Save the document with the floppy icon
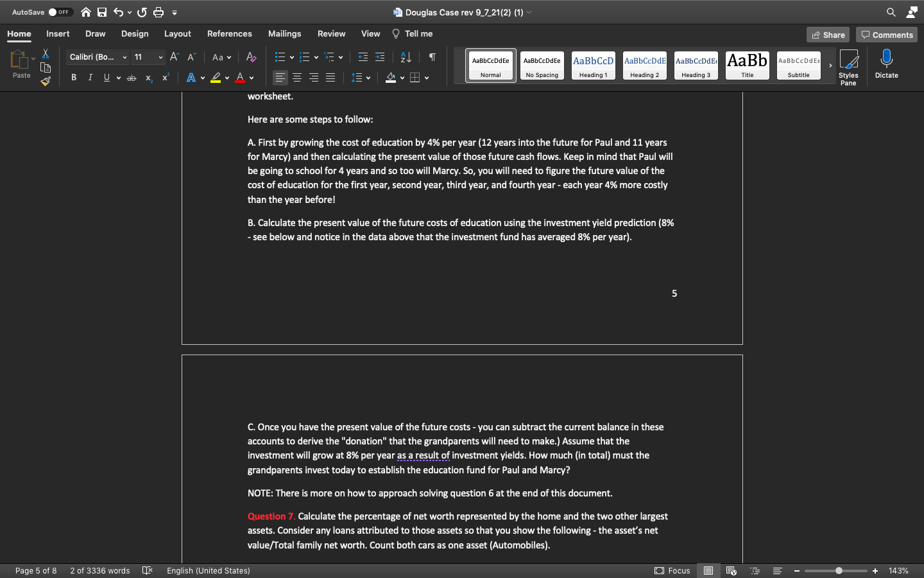Image resolution: width=924 pixels, height=578 pixels. pos(102,12)
